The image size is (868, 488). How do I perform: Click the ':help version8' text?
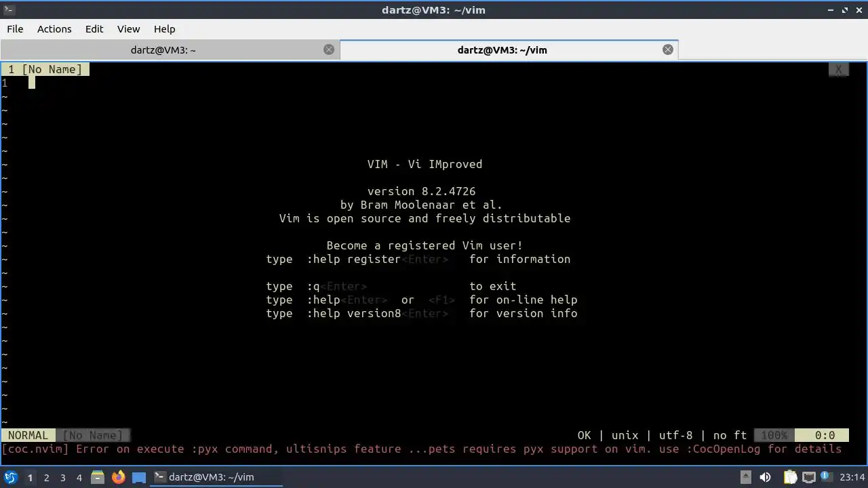pos(353,313)
